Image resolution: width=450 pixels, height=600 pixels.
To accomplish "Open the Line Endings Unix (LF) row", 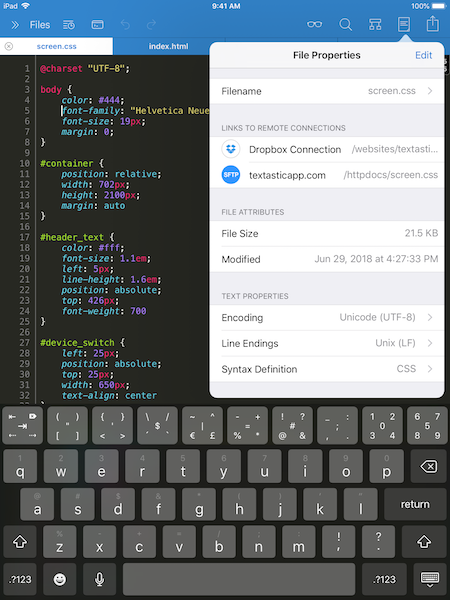I will [x=327, y=343].
